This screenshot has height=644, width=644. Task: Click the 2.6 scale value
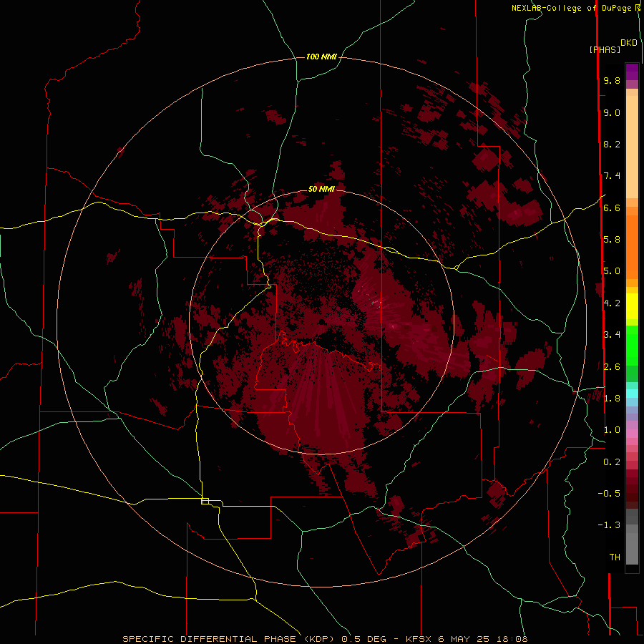612,367
